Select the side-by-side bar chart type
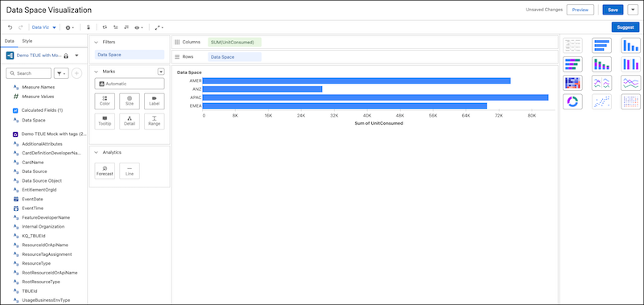 pos(630,64)
